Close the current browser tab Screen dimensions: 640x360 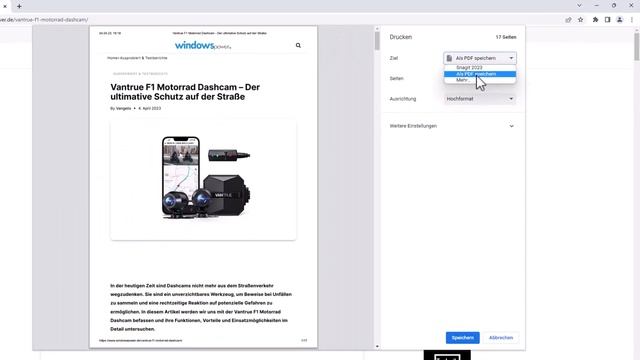point(5,6)
